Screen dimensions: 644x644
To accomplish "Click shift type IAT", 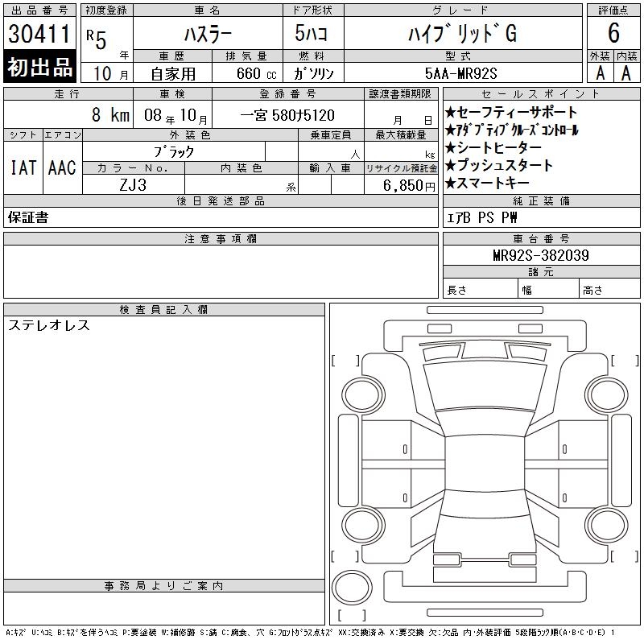I will point(23,167).
